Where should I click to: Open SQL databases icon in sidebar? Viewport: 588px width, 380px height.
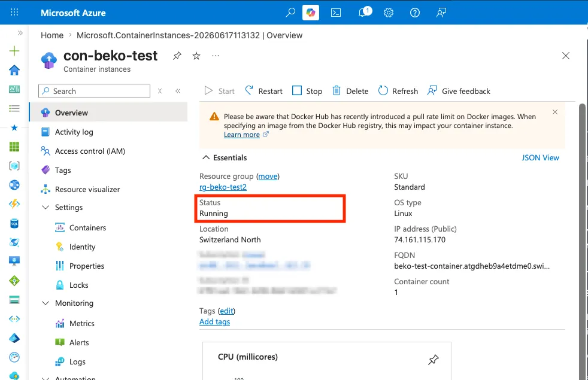(x=14, y=223)
